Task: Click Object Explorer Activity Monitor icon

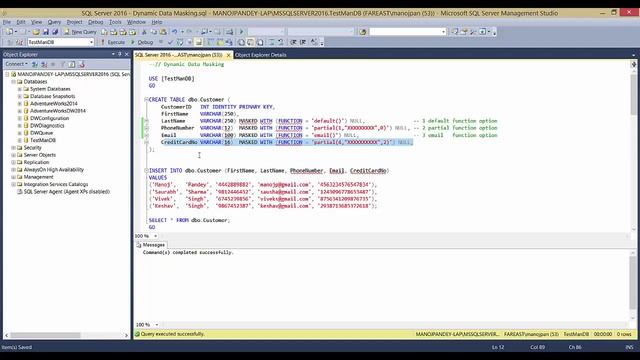Action: [81, 64]
